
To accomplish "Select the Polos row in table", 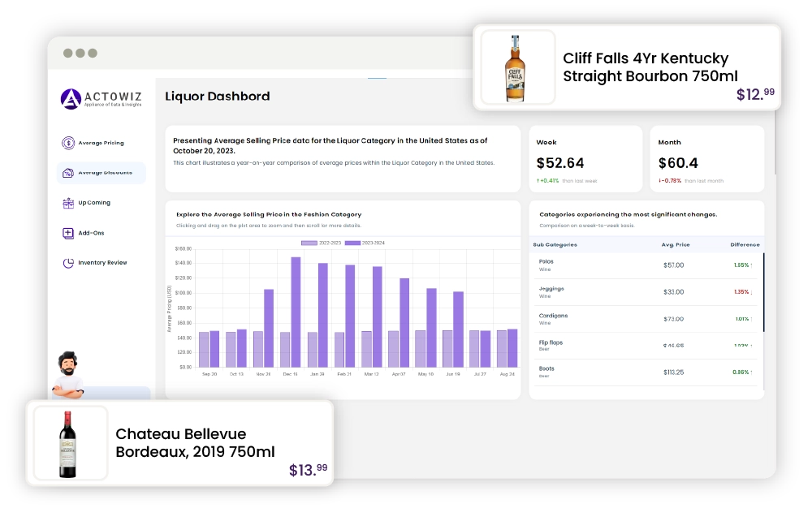I will click(x=646, y=265).
